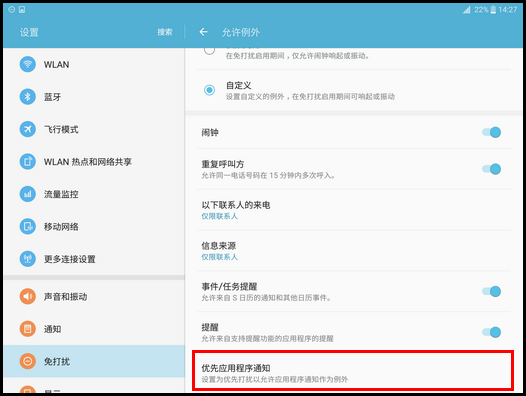Image resolution: width=526 pixels, height=396 pixels.
Task: Tap the speaker icon for 声音和振动
Action: 28,296
